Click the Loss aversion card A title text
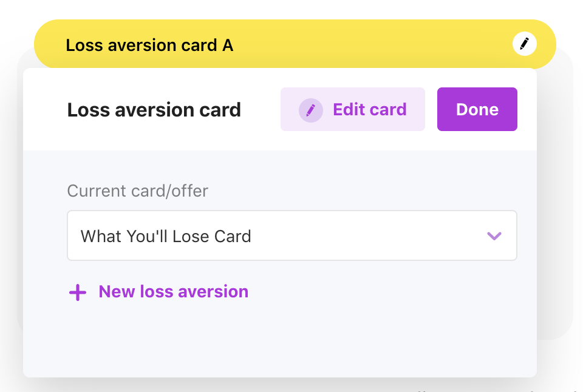583x392 pixels. [x=149, y=45]
